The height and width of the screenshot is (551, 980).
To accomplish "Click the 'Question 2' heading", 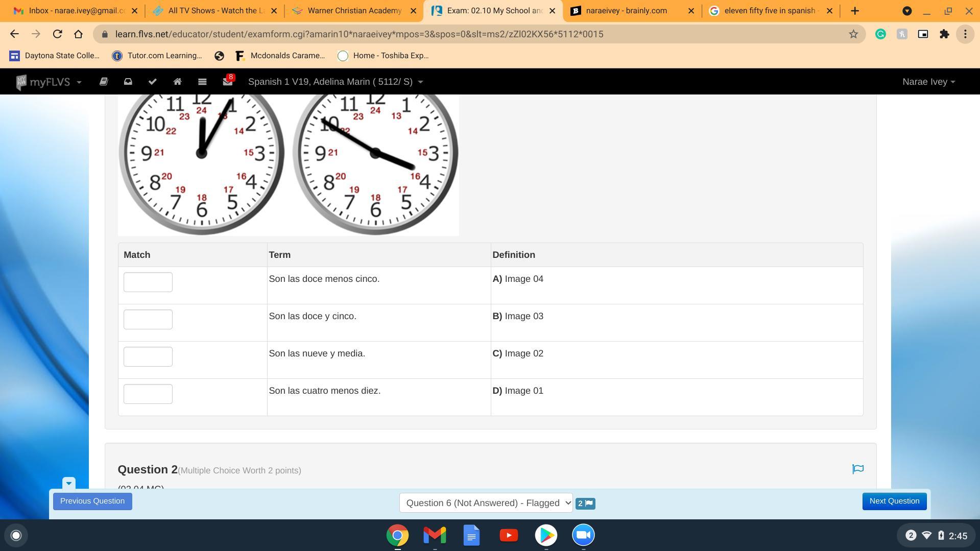I will tap(148, 469).
